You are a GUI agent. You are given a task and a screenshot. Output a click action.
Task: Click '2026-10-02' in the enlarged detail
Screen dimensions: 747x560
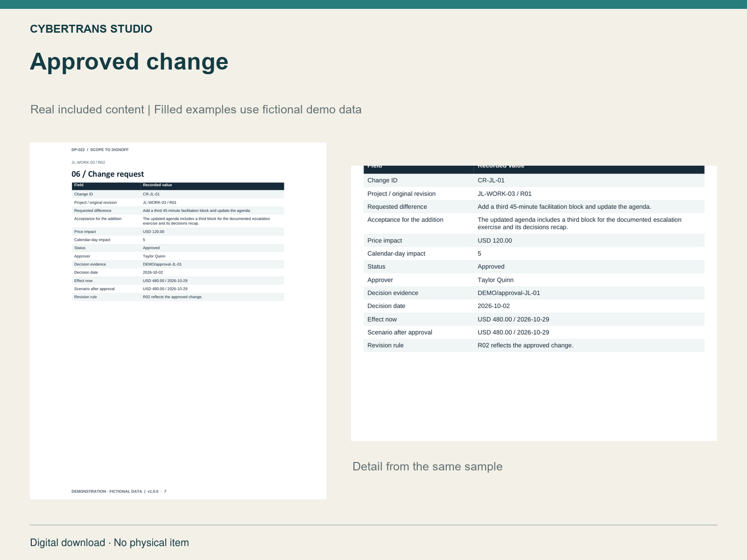tap(494, 306)
